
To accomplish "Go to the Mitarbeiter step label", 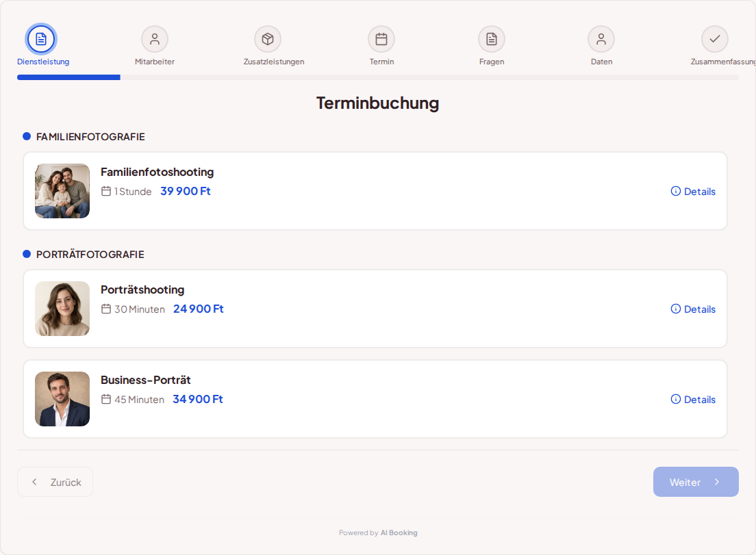I will [x=155, y=62].
